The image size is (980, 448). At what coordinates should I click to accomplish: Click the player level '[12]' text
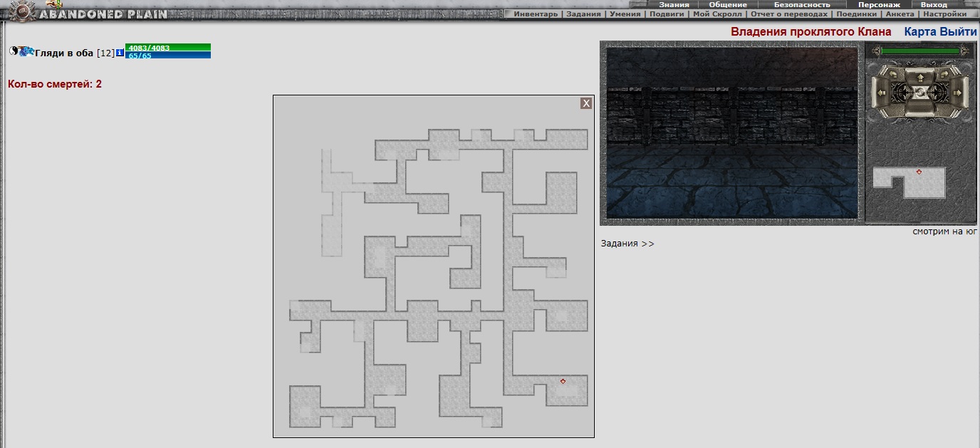(105, 53)
